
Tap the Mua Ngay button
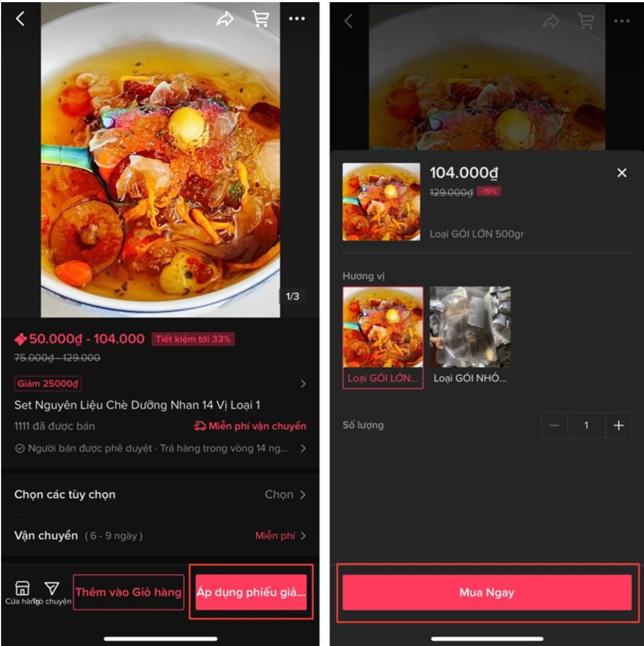point(487,592)
